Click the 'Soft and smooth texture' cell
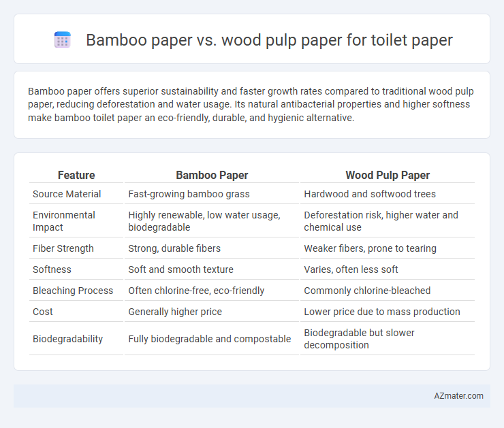Viewport: 504px width, 428px height. point(212,269)
